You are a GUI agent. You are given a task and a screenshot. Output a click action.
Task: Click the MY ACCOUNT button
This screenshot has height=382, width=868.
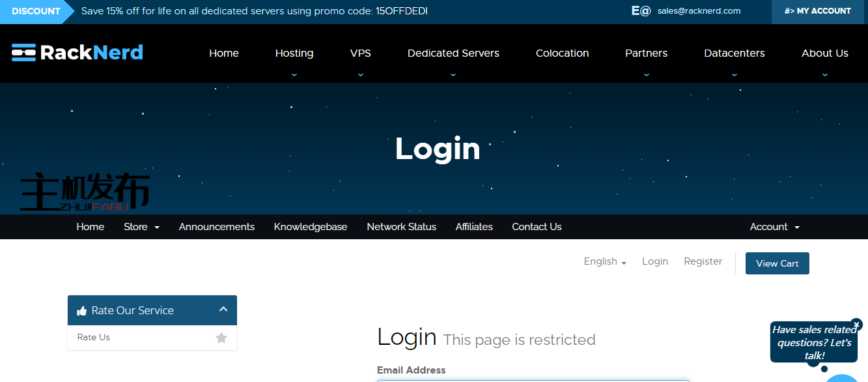tap(818, 11)
